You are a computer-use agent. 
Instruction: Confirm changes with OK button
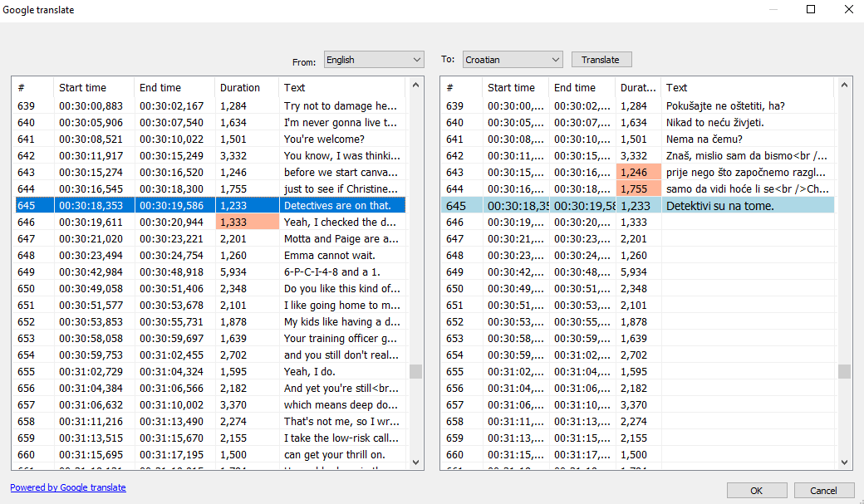pos(756,490)
